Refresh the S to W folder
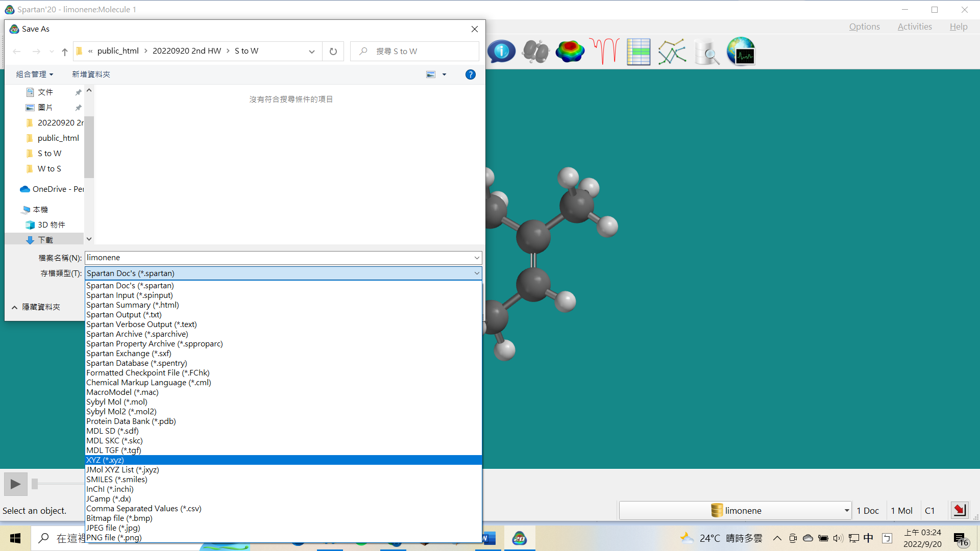The width and height of the screenshot is (980, 551). pos(333,51)
